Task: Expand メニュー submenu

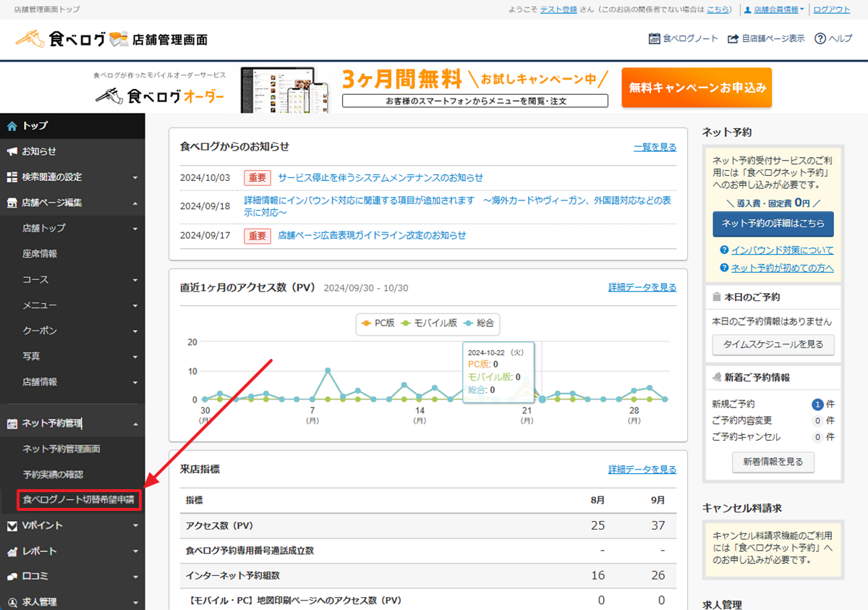Action: 72,305
